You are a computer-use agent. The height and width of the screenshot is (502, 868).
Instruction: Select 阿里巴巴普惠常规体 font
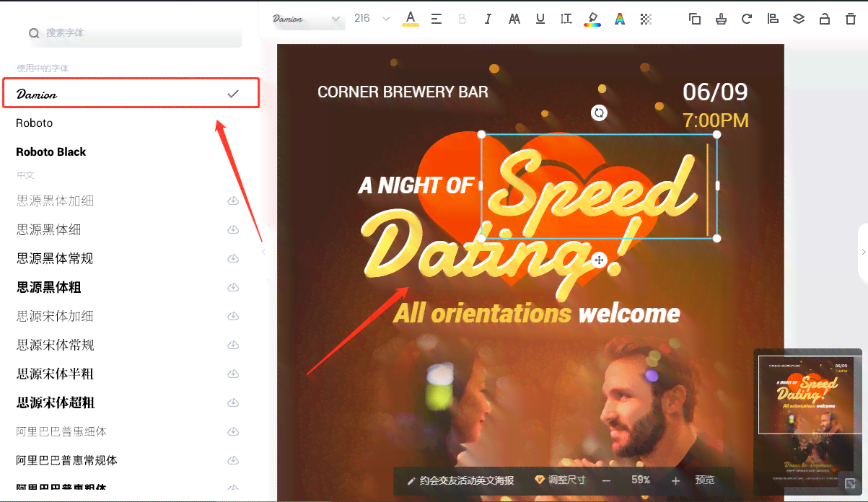click(67, 460)
